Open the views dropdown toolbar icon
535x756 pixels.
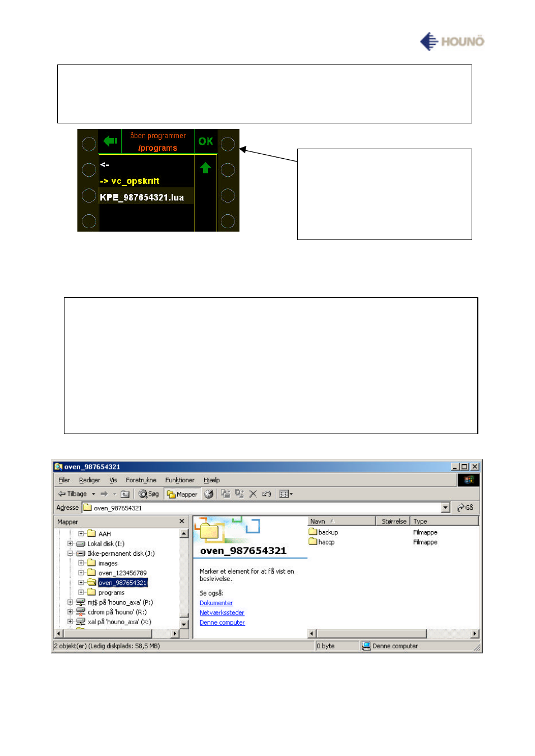click(286, 494)
